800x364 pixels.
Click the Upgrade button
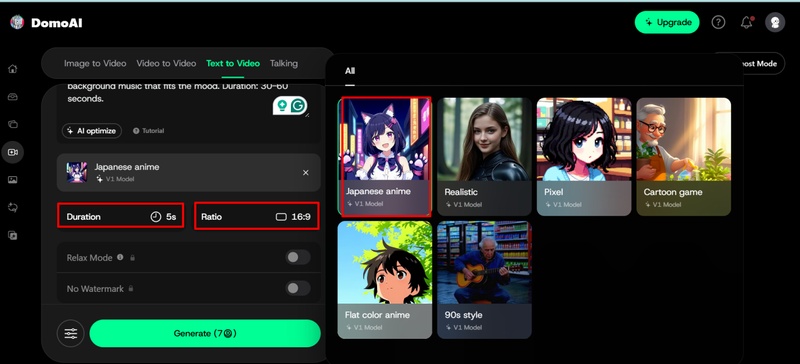[x=667, y=22]
